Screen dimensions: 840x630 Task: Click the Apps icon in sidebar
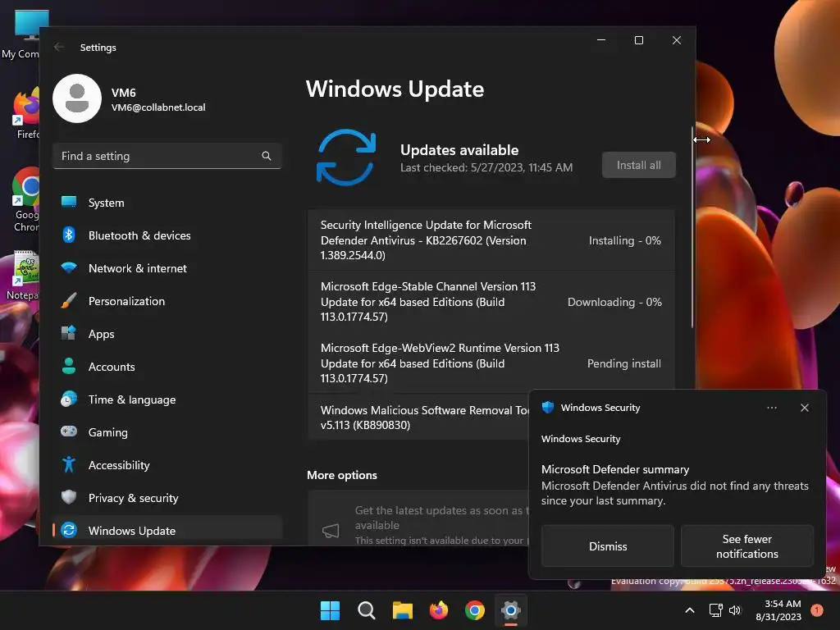(69, 333)
